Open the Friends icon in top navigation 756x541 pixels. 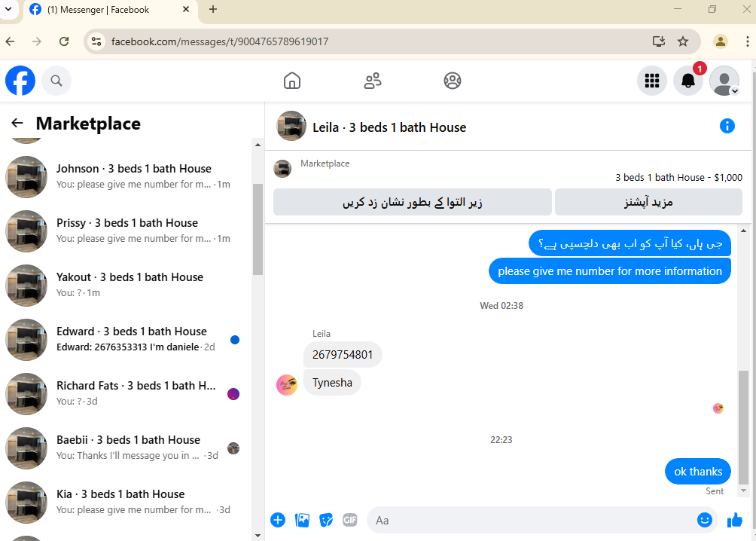(x=372, y=81)
